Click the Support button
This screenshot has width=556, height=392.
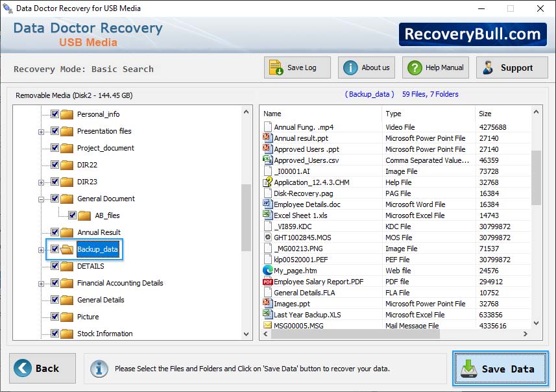click(512, 67)
